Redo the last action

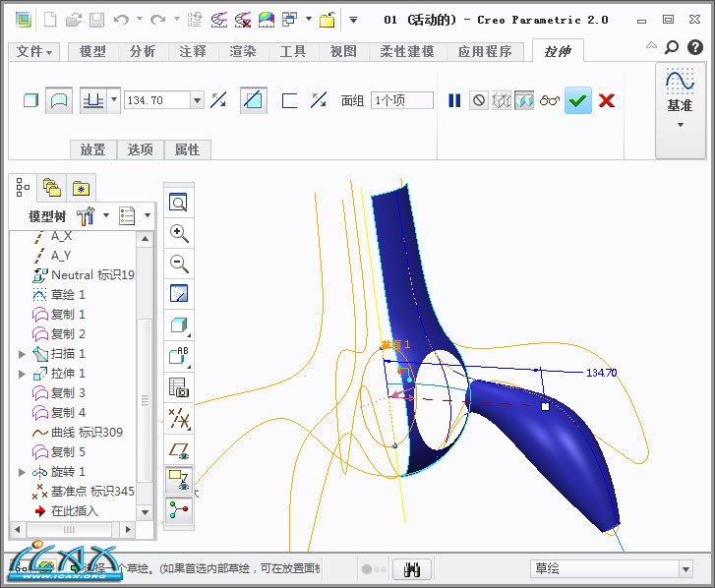click(x=157, y=20)
